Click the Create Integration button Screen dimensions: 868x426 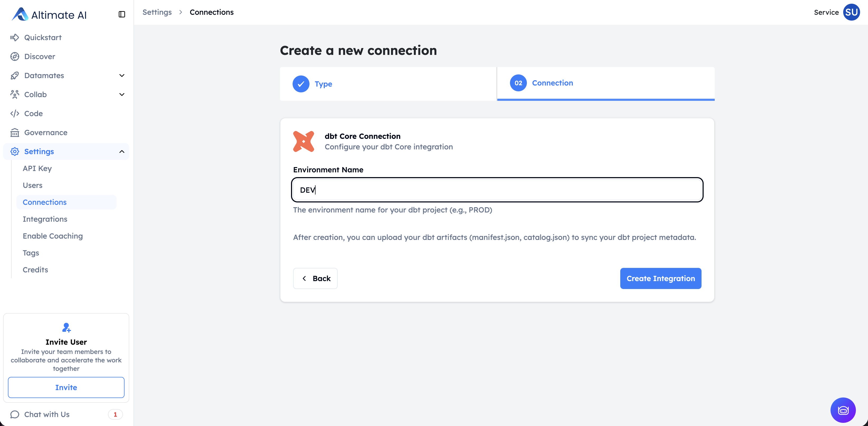660,278
